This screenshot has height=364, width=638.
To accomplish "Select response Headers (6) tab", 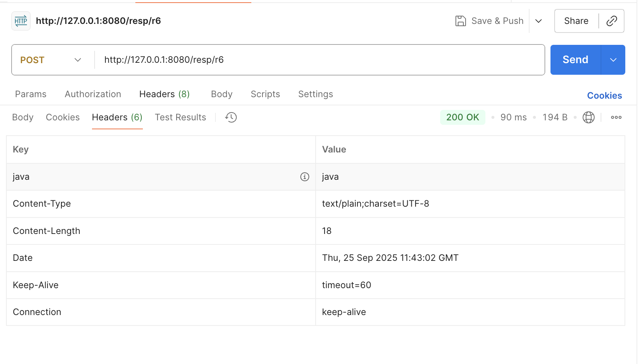I will coord(117,117).
